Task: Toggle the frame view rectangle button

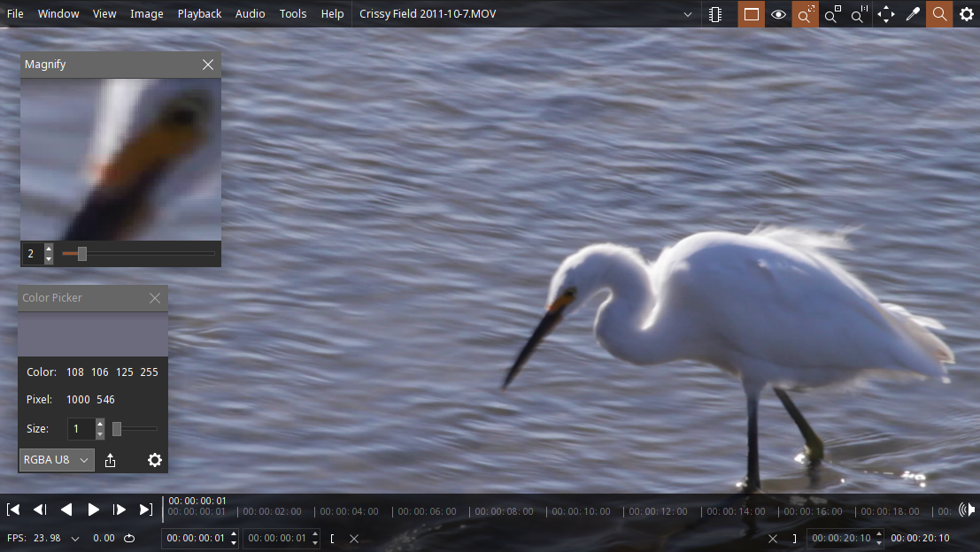Action: [752, 14]
